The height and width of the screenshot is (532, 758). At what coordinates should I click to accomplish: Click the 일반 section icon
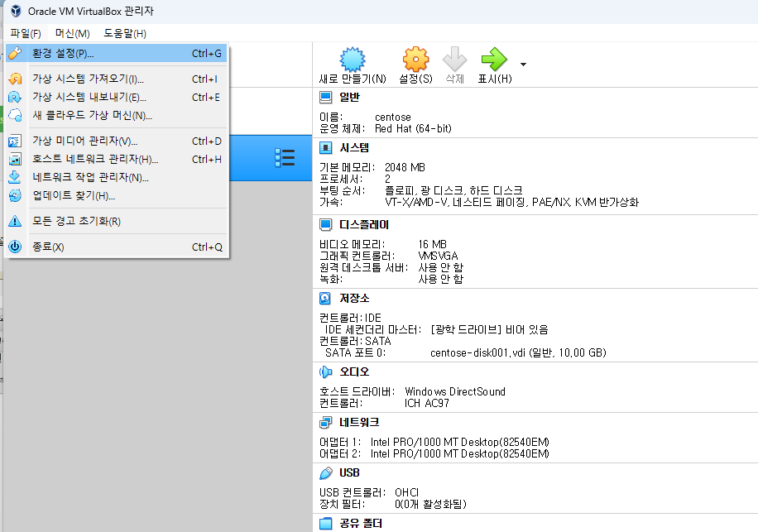tap(326, 97)
